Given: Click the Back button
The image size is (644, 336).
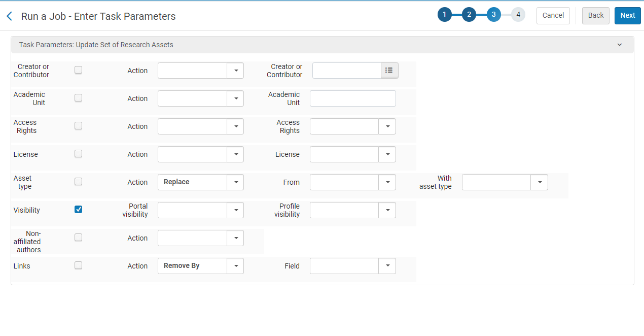Looking at the screenshot, I should coord(595,16).
